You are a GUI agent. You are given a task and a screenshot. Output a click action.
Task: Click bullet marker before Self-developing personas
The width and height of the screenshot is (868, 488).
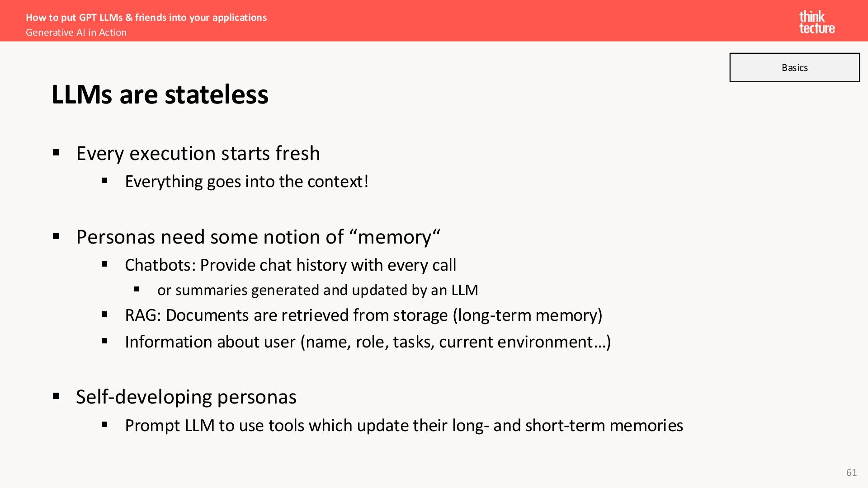coord(56,396)
